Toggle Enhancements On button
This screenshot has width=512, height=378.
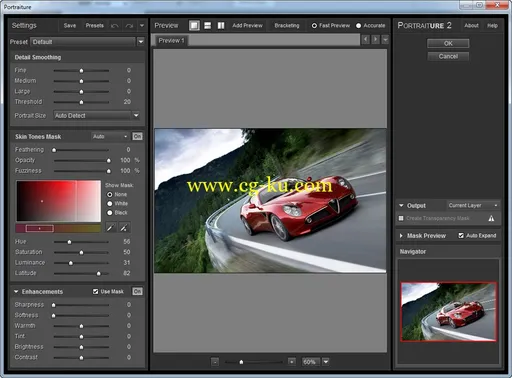[137, 292]
